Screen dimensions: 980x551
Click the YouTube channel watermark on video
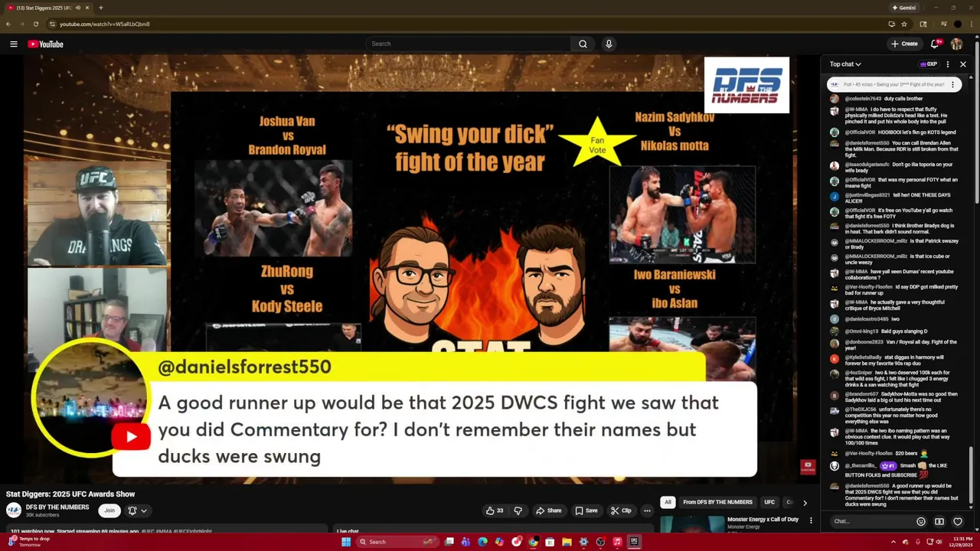tap(808, 467)
